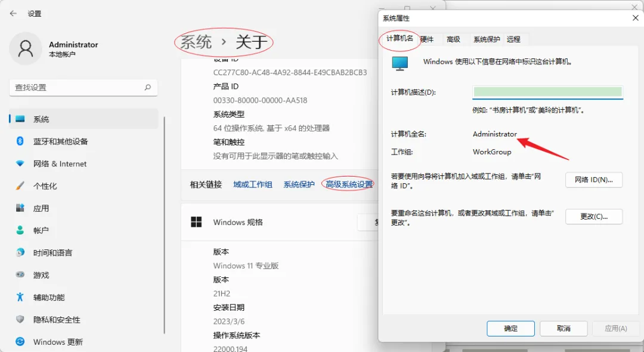Click the privacy shield icon
This screenshot has width=644, height=352.
20,319
